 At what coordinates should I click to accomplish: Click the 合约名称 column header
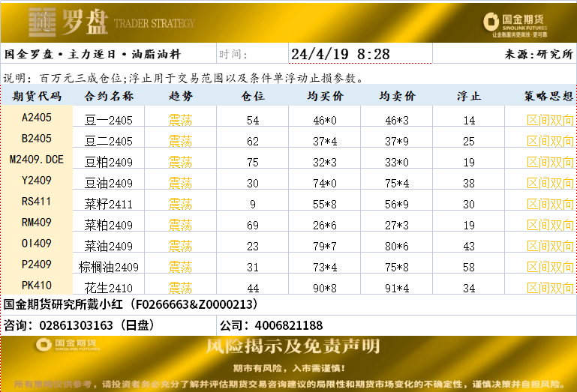[x=109, y=96]
